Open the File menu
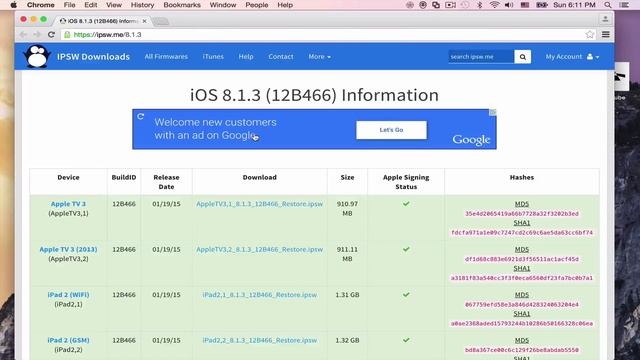Viewport: 640px width, 360px height. pos(69,5)
